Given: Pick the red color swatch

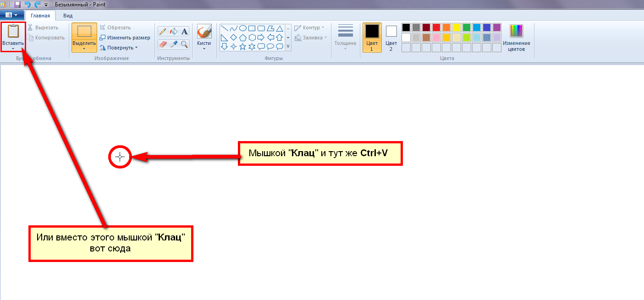Looking at the screenshot, I should coord(436,27).
